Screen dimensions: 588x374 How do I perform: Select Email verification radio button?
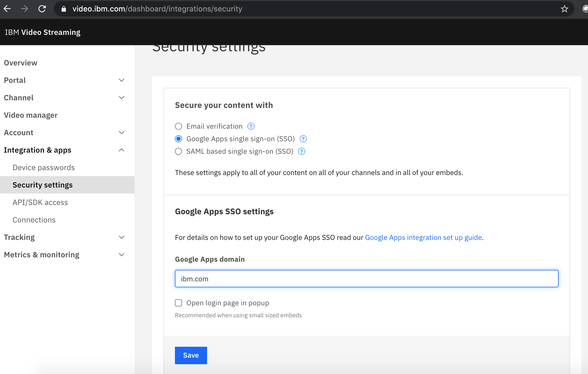pyautogui.click(x=178, y=126)
